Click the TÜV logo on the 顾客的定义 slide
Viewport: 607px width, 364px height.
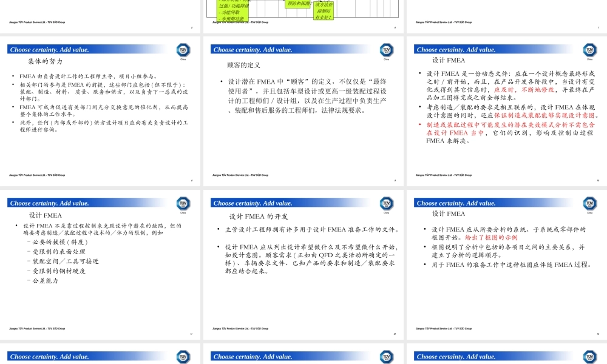[387, 50]
